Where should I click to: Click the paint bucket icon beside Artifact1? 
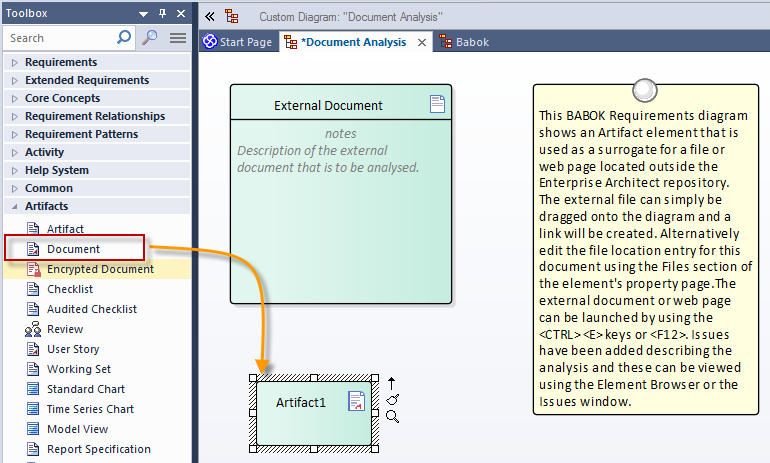click(392, 400)
